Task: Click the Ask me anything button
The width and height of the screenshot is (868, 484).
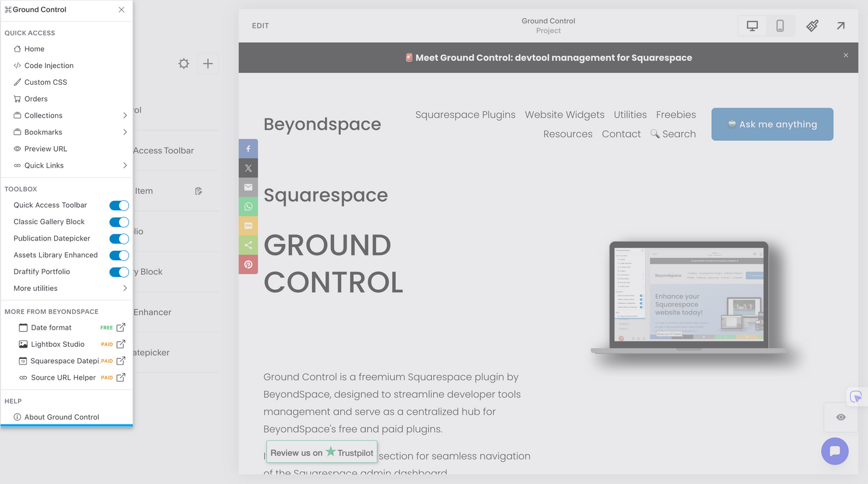Action: 772,124
